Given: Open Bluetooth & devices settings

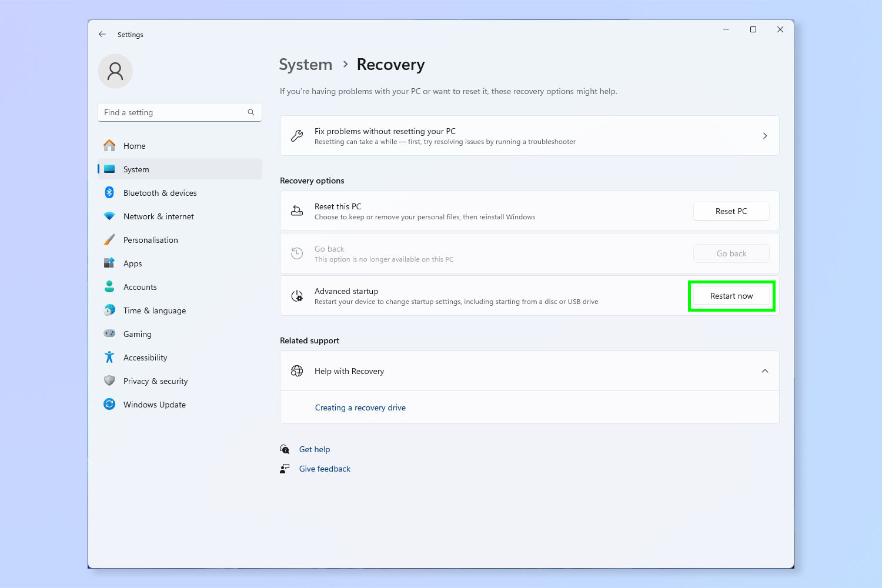Looking at the screenshot, I should point(180,193).
